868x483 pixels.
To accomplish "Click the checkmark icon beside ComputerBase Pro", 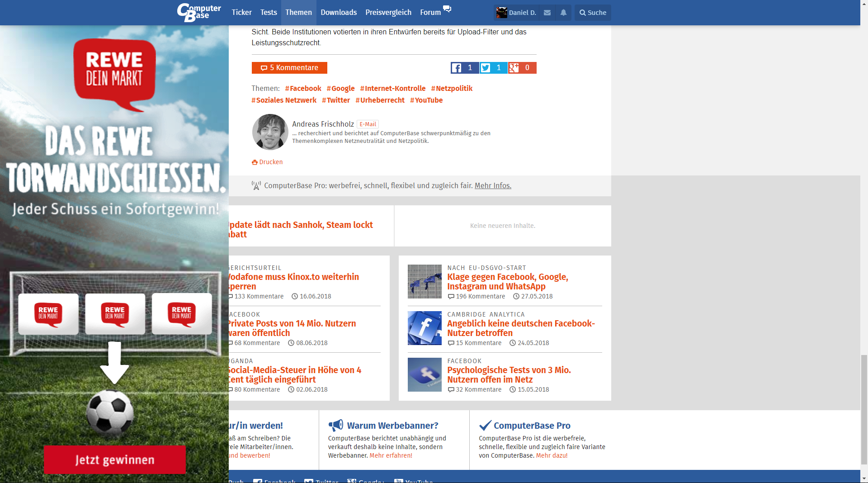I will point(485,426).
